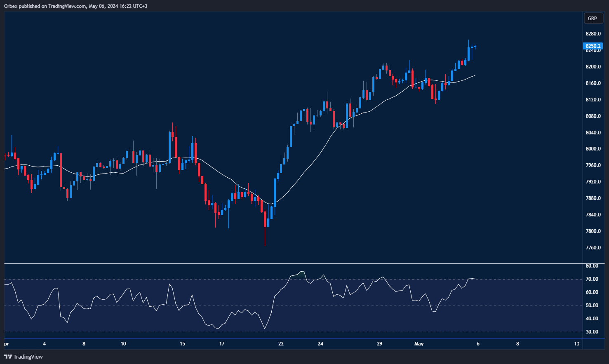The height and width of the screenshot is (364, 609).
Task: Click the 7760.0 price axis label
Action: tap(593, 248)
